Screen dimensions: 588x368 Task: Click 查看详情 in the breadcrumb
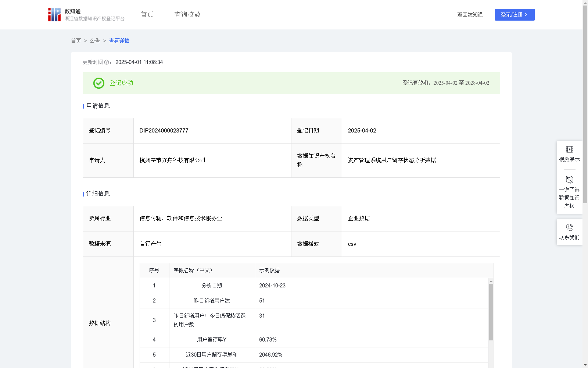click(x=119, y=41)
